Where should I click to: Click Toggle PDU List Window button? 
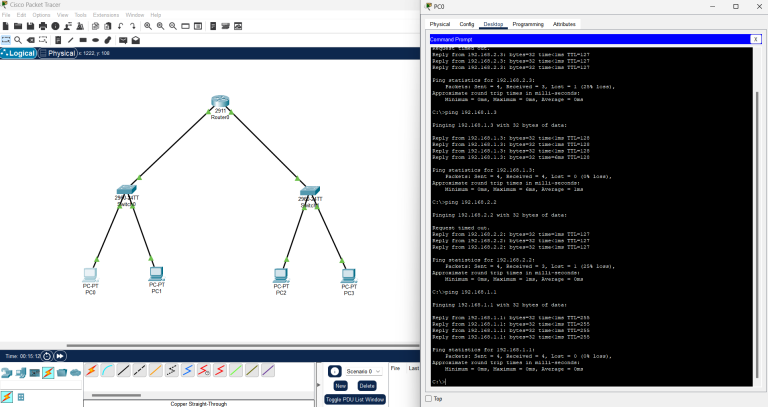tap(355, 400)
